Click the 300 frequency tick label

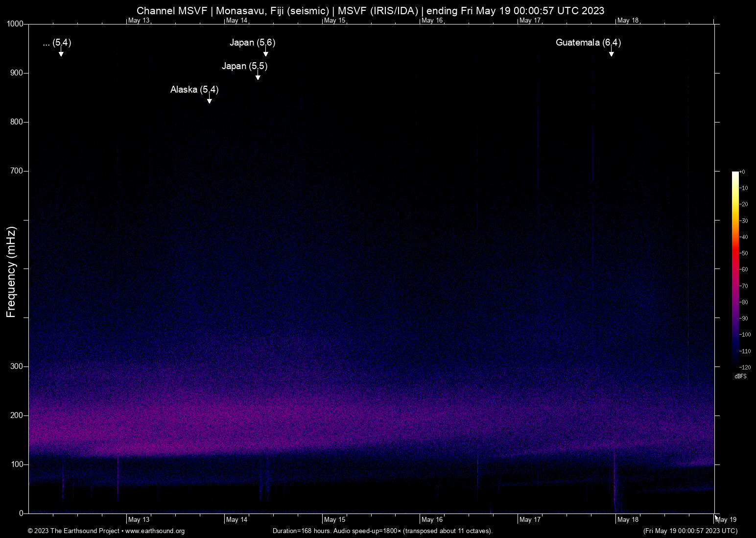point(17,367)
